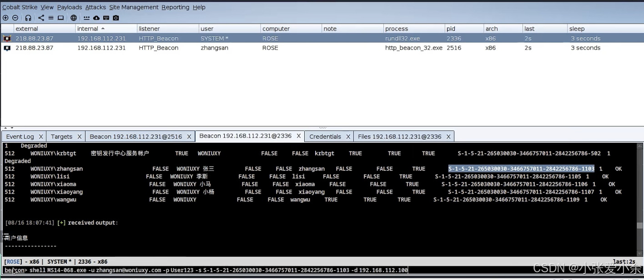Viewport: 644px width, 280px height.
Task: Open the Help menu
Action: 199,7
